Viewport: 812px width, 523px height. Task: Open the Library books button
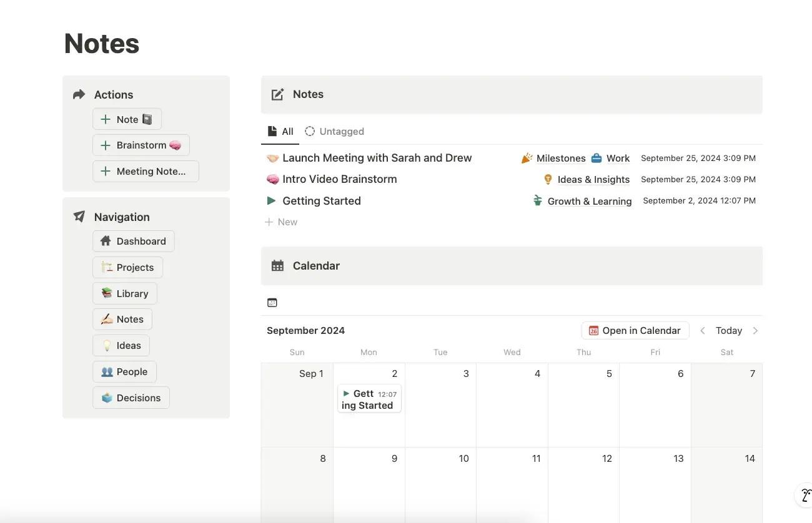point(124,293)
